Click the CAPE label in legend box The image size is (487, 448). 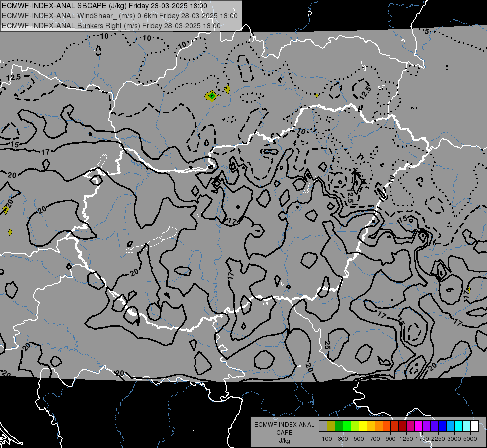(284, 433)
